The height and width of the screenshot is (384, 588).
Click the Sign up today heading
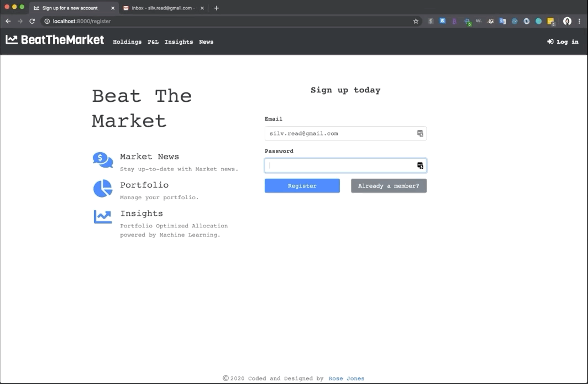(x=345, y=90)
